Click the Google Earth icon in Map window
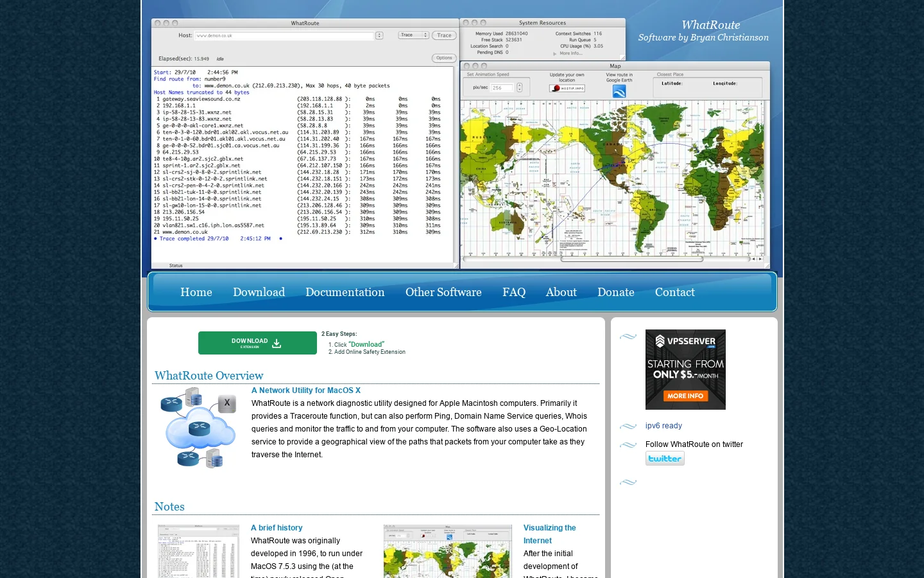This screenshot has width=924, height=578. pos(619,91)
